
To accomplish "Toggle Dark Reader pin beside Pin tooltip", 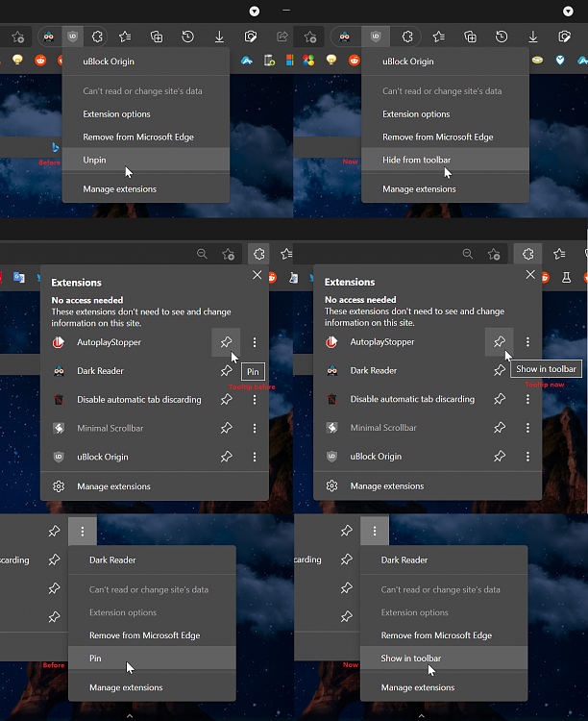I will point(226,371).
